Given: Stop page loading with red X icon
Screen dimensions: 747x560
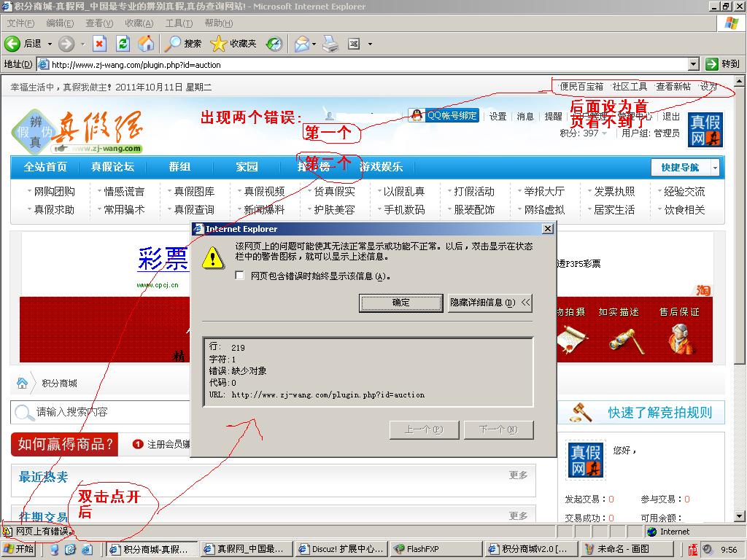Looking at the screenshot, I should (x=99, y=44).
